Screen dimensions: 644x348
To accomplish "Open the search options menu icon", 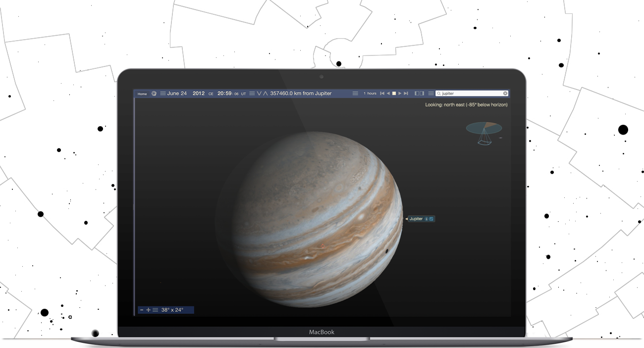I will pos(431,93).
